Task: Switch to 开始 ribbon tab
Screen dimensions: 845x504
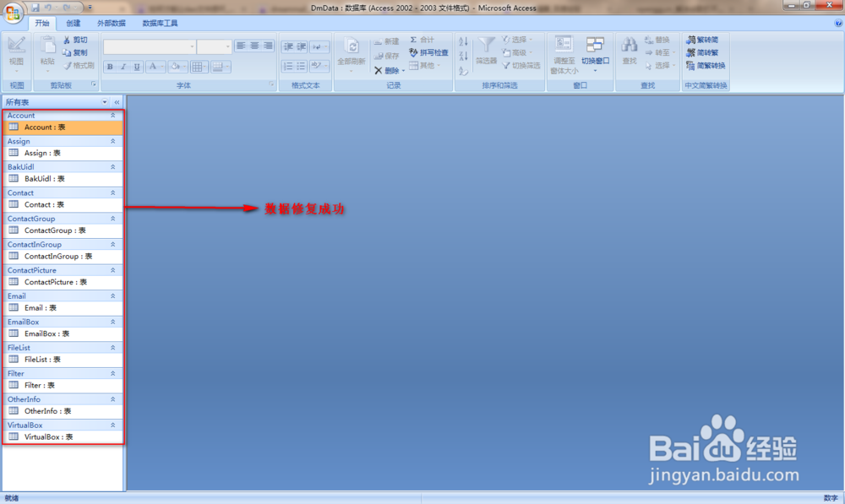Action: pyautogui.click(x=42, y=23)
